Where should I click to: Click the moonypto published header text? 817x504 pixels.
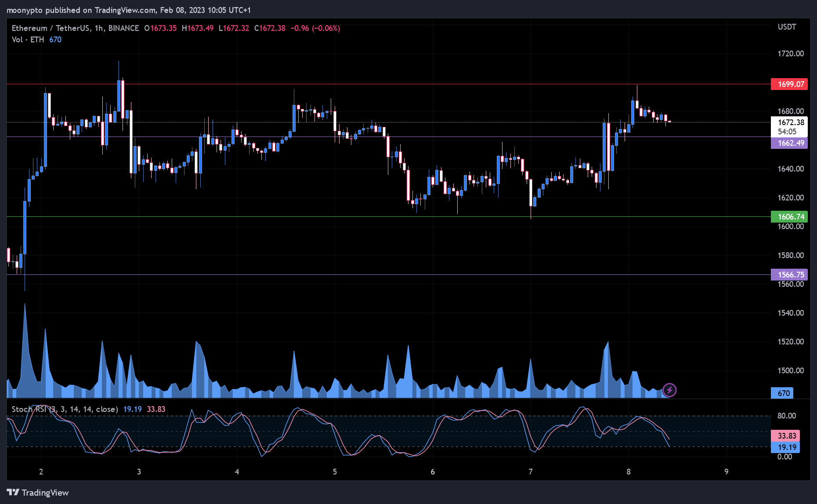pos(129,10)
